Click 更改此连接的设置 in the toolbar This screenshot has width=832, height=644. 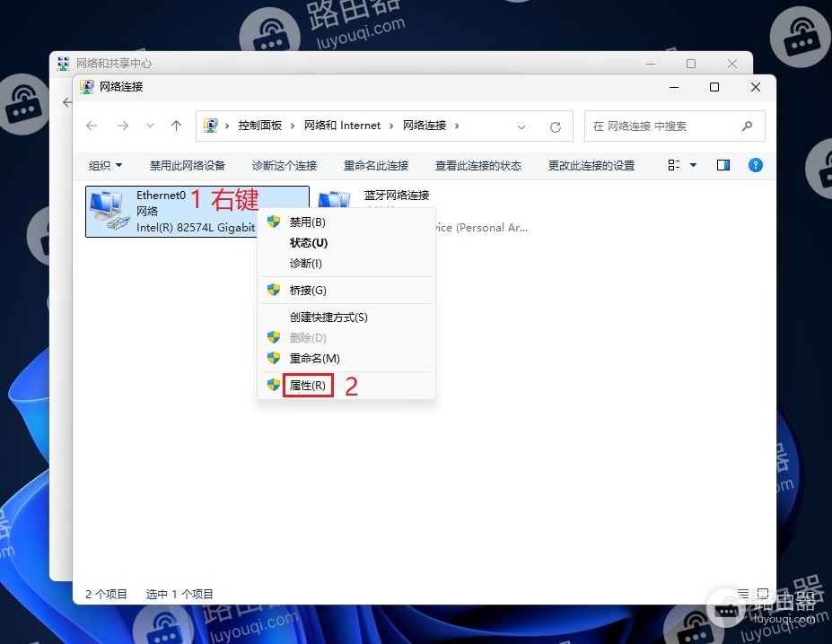[x=591, y=166]
